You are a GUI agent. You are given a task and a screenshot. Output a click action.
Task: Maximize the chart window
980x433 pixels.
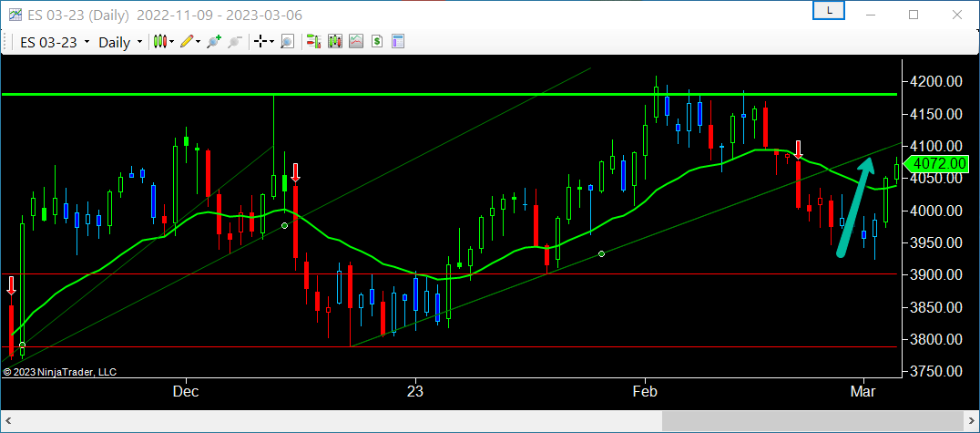[914, 15]
